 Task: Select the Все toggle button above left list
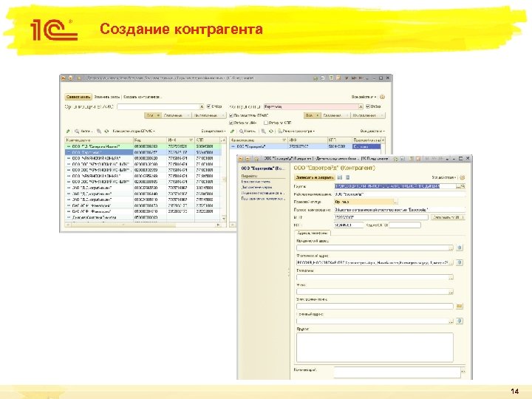(x=153, y=115)
